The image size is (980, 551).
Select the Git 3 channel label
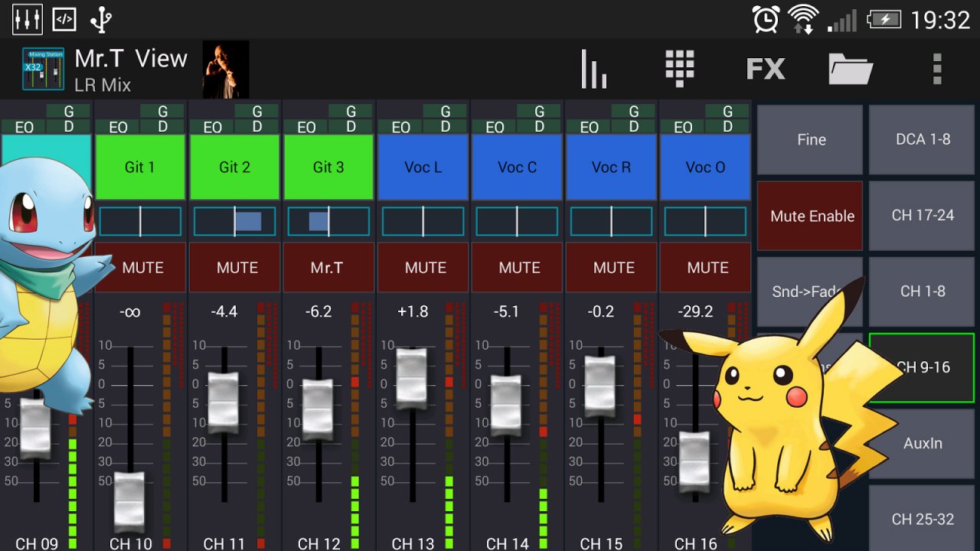point(329,168)
